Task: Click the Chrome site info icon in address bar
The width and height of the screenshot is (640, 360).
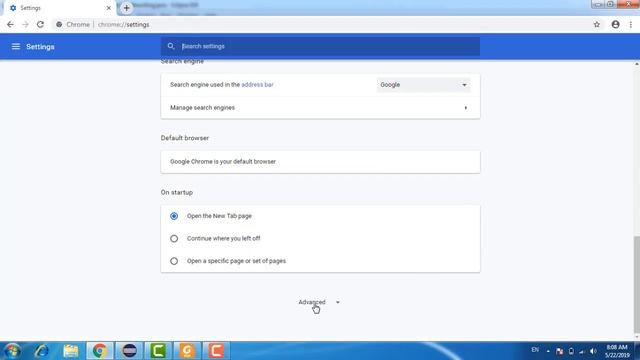Action: tap(59, 24)
